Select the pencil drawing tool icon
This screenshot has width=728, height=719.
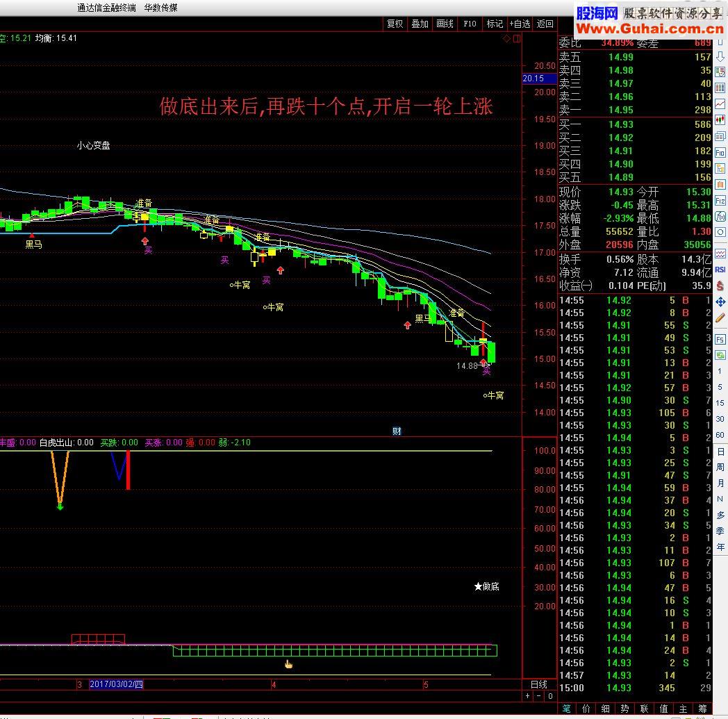pos(720,318)
